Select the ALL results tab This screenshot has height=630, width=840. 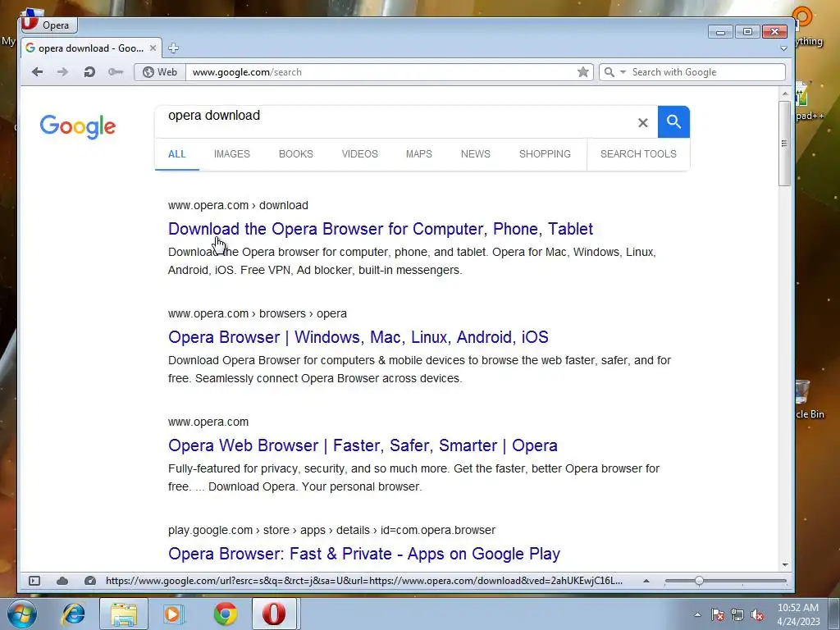tap(177, 154)
